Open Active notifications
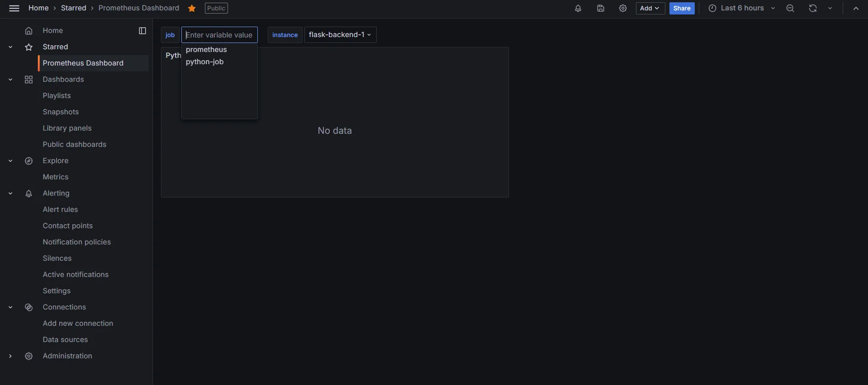 (x=76, y=275)
